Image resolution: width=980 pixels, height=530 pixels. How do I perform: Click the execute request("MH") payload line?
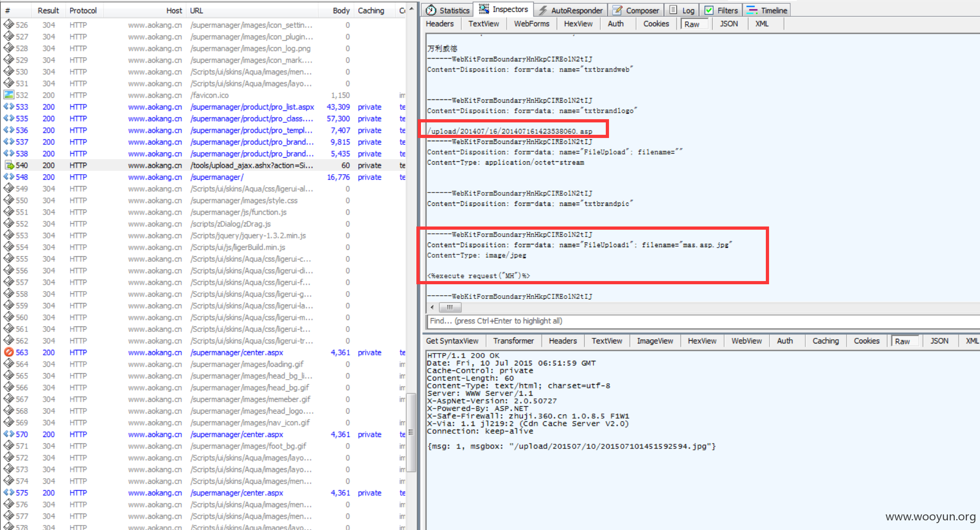478,276
